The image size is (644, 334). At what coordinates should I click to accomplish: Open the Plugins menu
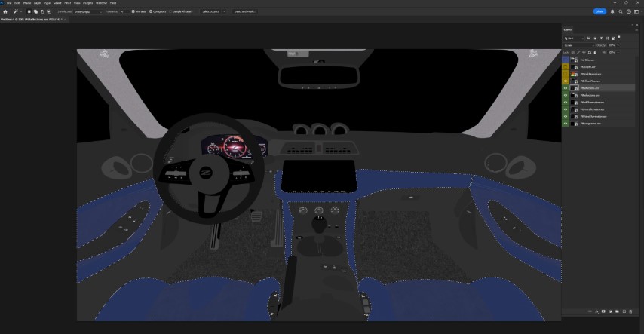coord(88,3)
